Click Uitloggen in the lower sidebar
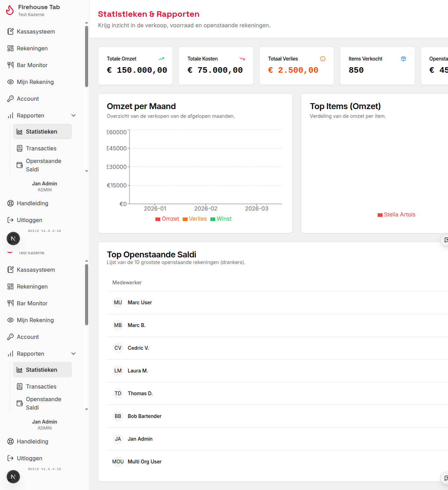Screen dimensions: 448x490 point(41,458)
